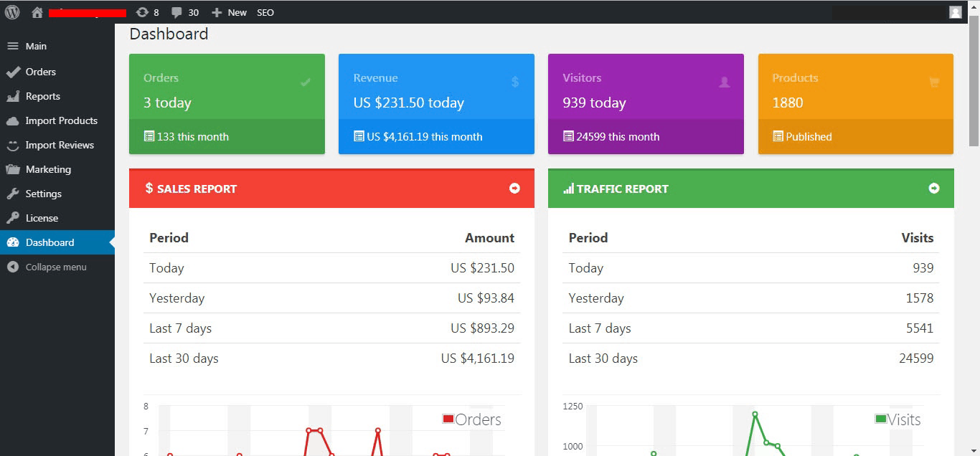Open the site home icon
This screenshot has width=980, height=456.
(37, 12)
